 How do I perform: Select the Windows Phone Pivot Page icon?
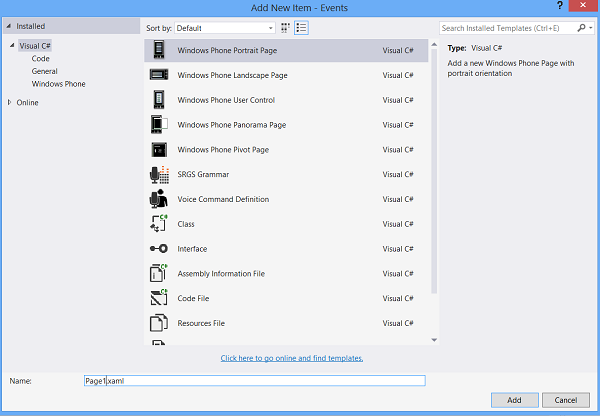(159, 150)
